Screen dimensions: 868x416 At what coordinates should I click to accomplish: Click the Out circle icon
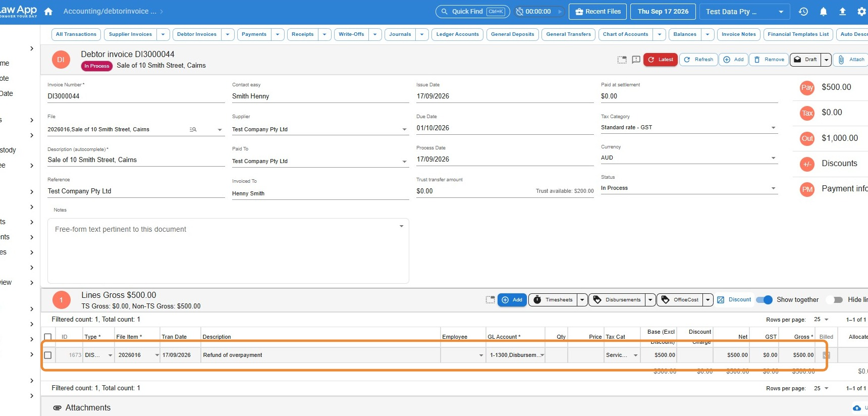click(807, 139)
